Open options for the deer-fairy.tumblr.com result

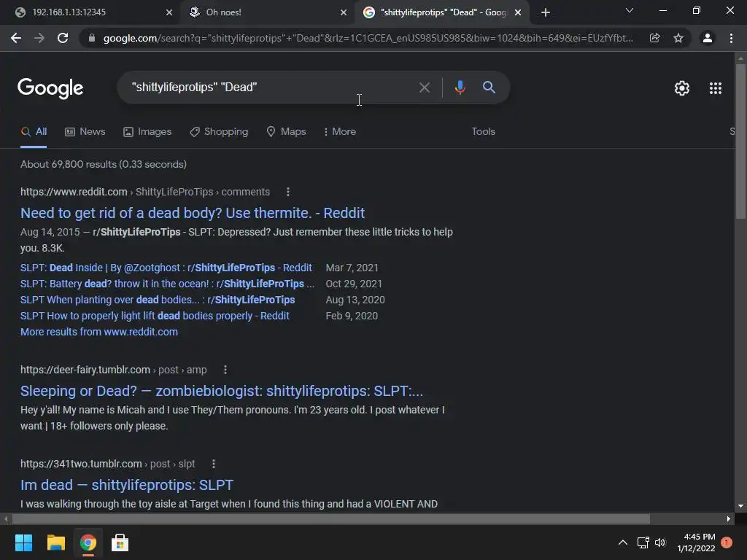[x=225, y=370]
